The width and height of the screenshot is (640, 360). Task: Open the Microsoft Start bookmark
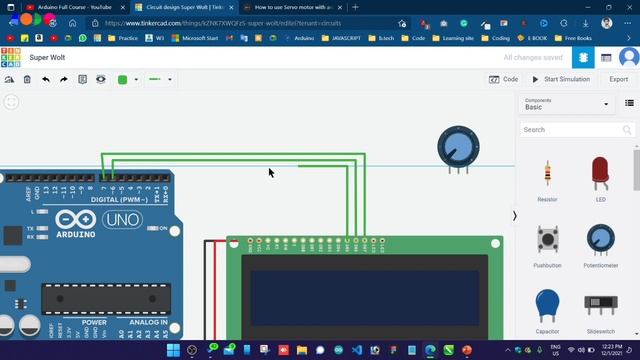coord(195,38)
